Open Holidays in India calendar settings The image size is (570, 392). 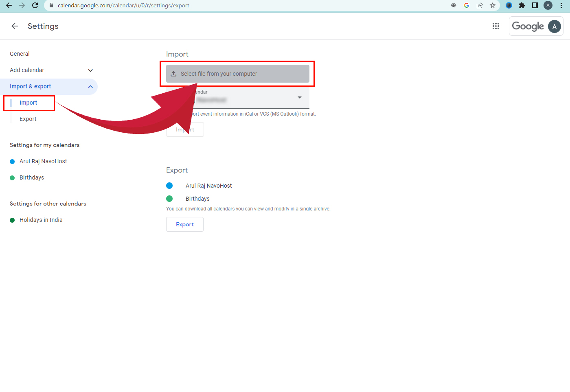[x=41, y=220]
